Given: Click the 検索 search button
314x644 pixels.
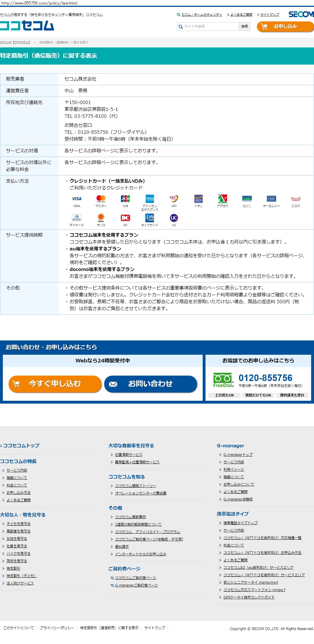Looking at the screenshot, I should tap(245, 27).
